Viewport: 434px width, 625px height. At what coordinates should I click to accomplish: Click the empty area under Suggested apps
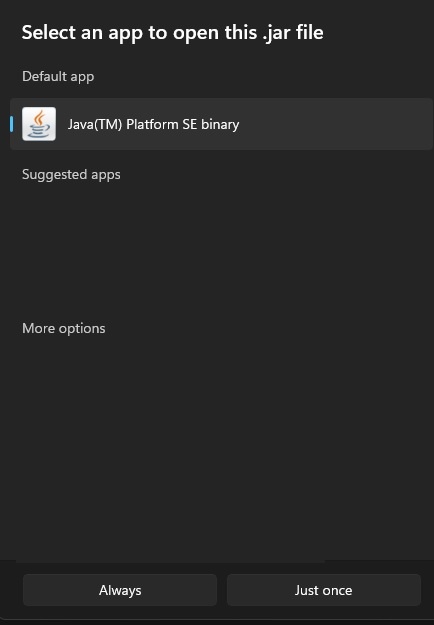click(221, 249)
